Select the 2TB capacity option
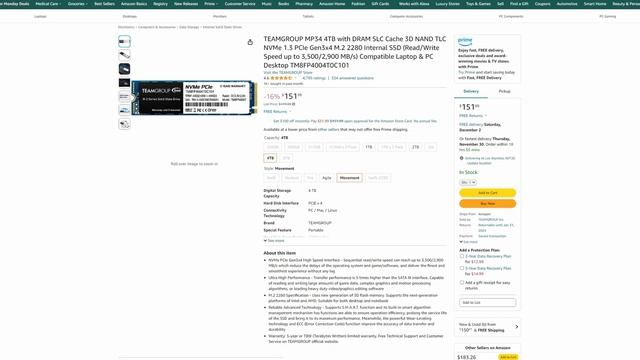Screen dimensions: 640x360 pyautogui.click(x=415, y=147)
